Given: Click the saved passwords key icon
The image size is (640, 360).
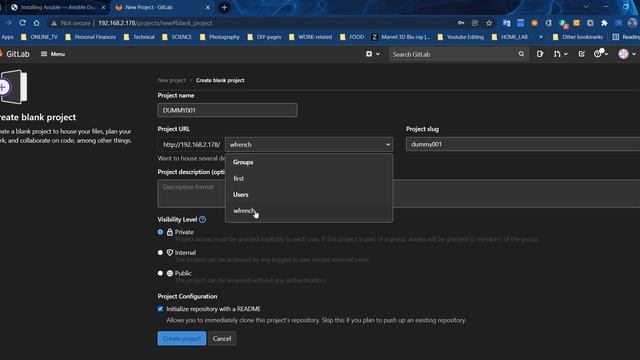Looking at the screenshot, I should pos(461,23).
